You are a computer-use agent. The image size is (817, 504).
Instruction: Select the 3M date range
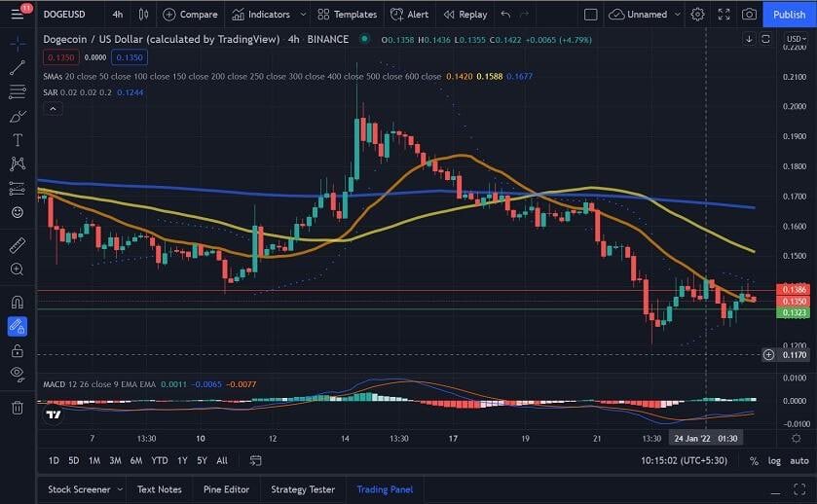(x=115, y=460)
